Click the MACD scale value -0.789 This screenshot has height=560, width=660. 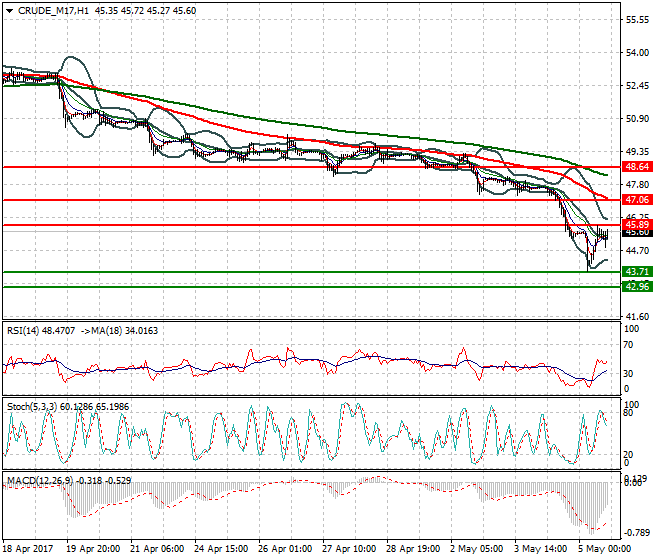pos(636,533)
